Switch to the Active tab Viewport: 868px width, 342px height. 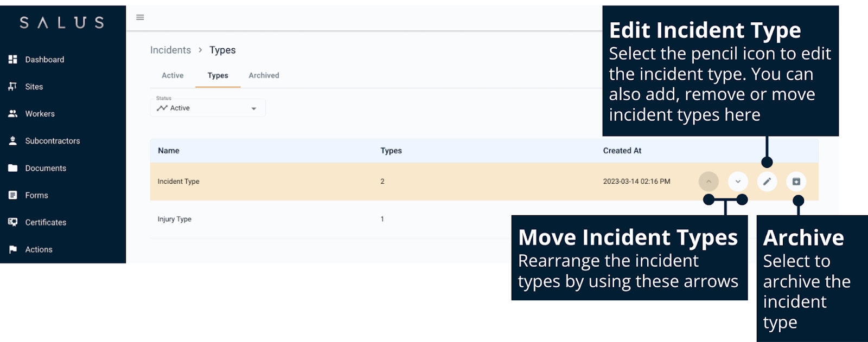click(173, 76)
